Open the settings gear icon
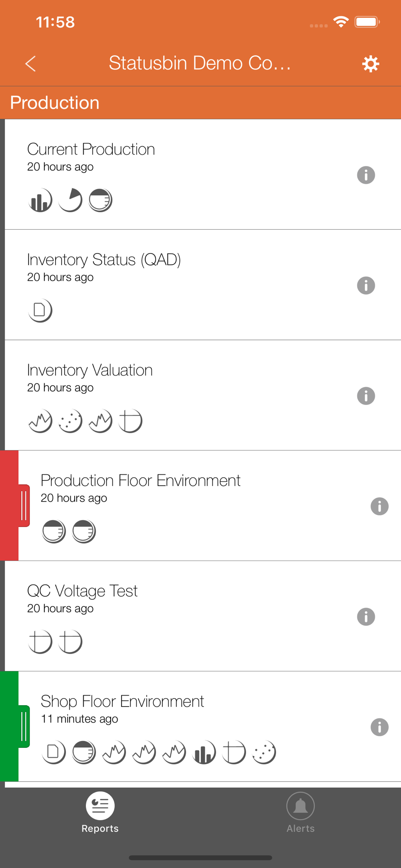This screenshot has width=401, height=868. tap(371, 64)
